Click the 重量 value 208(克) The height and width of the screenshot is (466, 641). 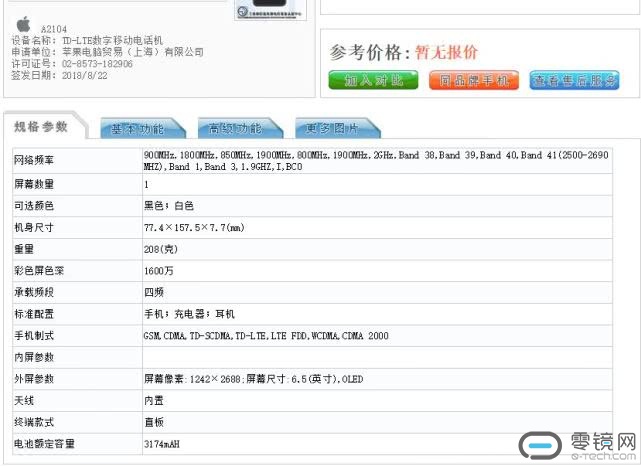pyautogui.click(x=164, y=249)
